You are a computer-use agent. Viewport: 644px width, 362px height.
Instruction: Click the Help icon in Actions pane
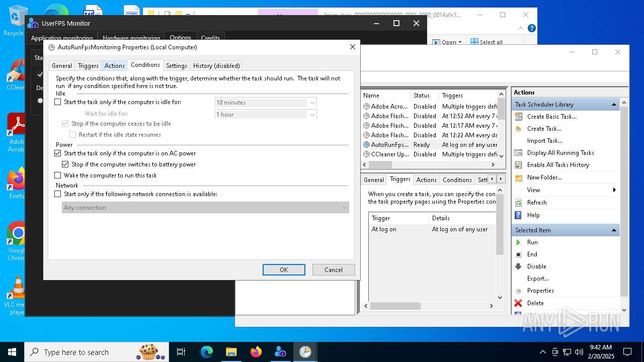518,215
